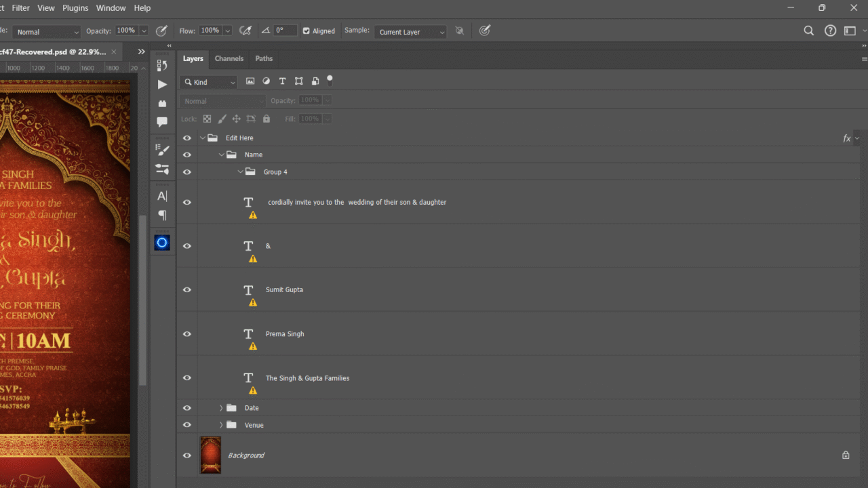Switch to the Channels tab
Screen dimensions: 868x488
click(x=229, y=59)
